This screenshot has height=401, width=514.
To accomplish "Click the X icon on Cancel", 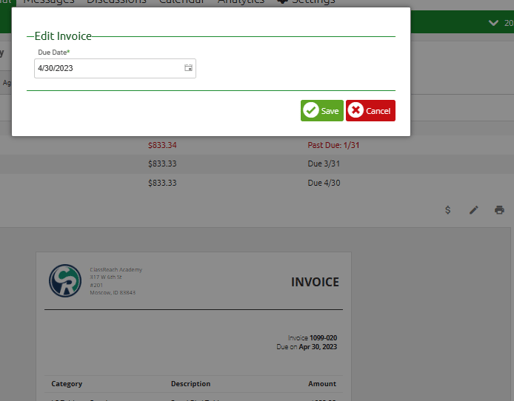I will (356, 110).
